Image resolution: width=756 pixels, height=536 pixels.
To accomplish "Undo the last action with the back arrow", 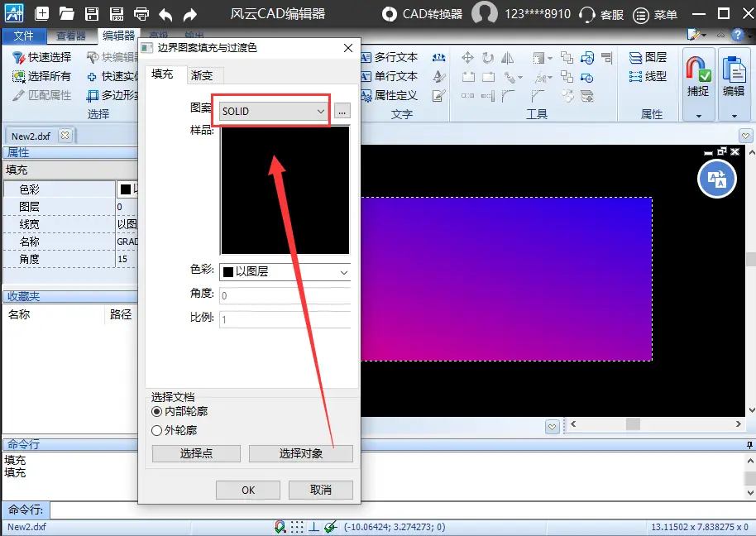I will click(x=165, y=14).
